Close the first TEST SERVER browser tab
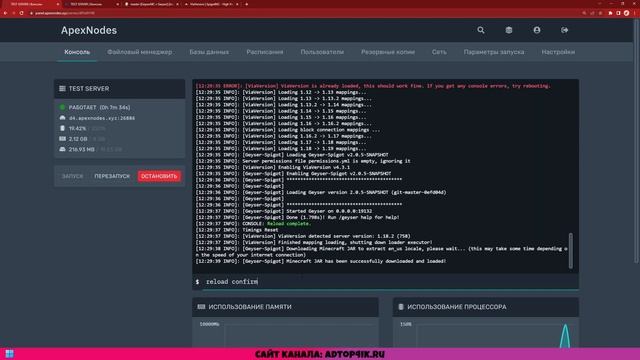Image resolution: width=640 pixels, height=360 pixels. coord(58,4)
